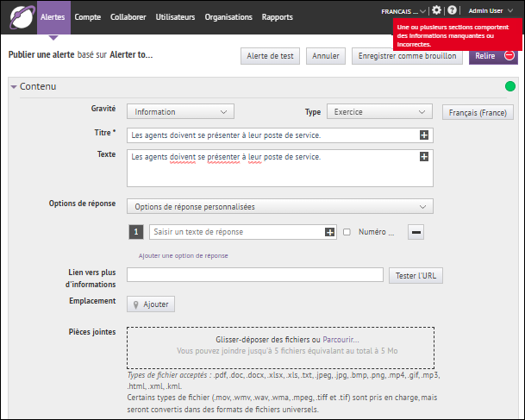Open the Rapports menu
Image resolution: width=525 pixels, height=420 pixels.
click(x=278, y=17)
